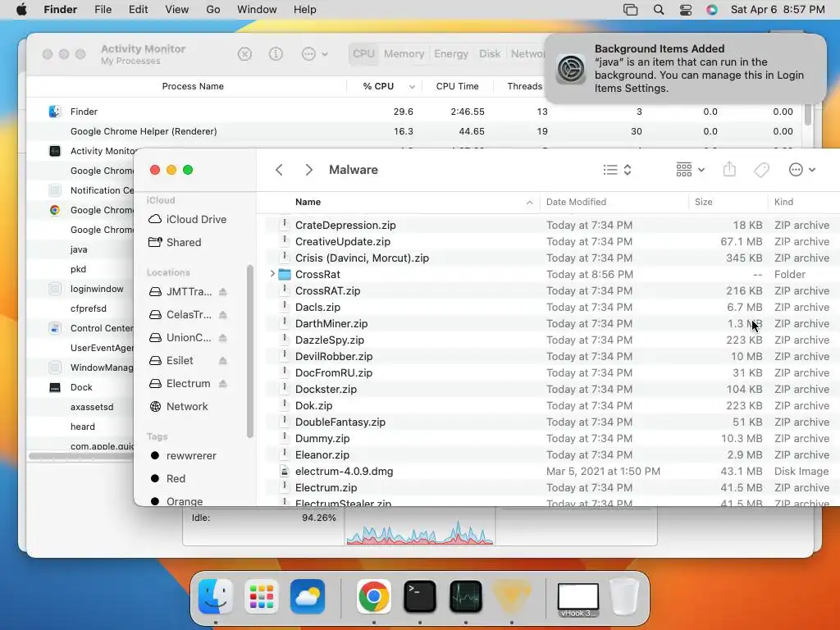Click the inspect info icon in Activity Monitor
The image size is (840, 630).
276,54
